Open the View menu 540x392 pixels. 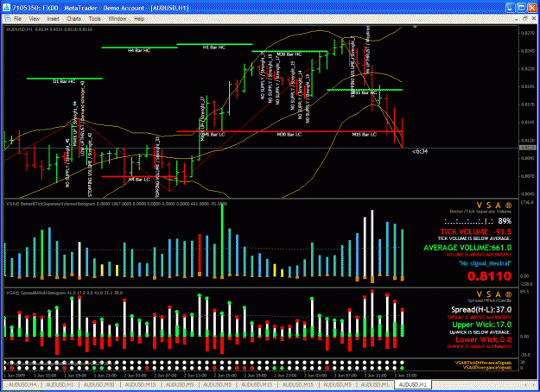coord(34,19)
